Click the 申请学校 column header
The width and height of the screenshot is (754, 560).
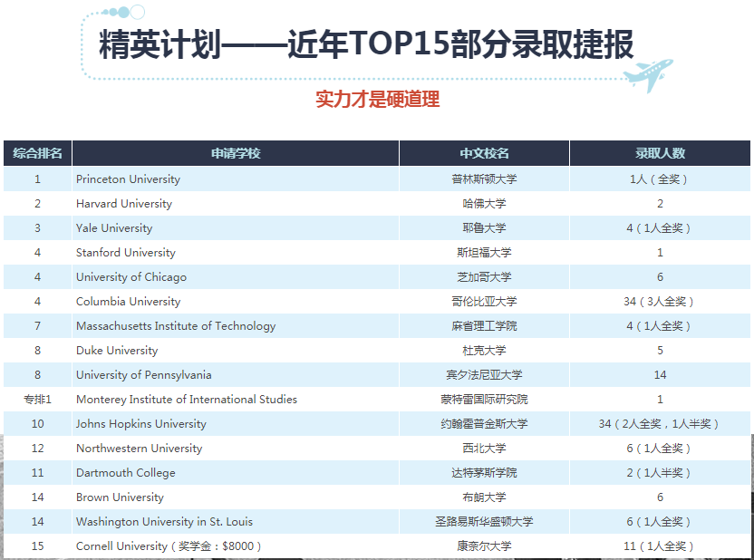pos(236,153)
